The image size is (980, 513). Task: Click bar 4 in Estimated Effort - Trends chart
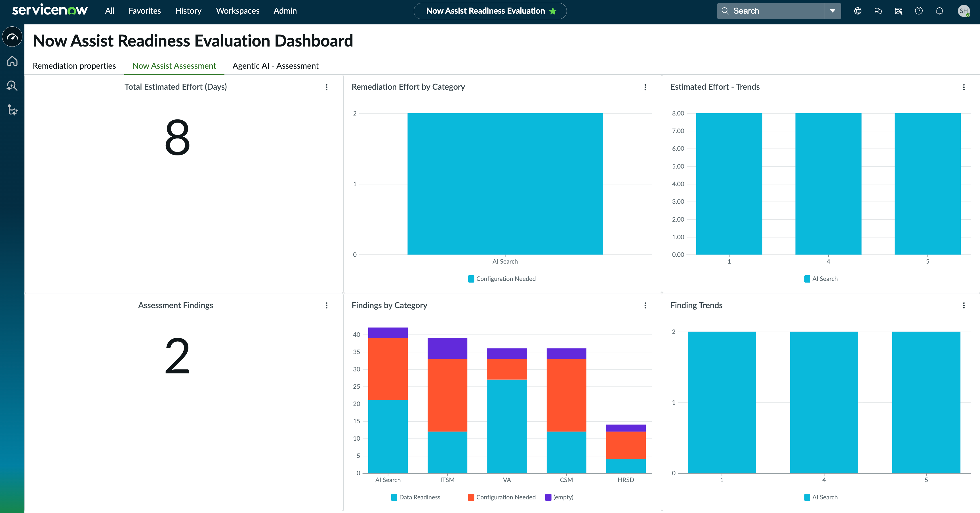tap(828, 184)
